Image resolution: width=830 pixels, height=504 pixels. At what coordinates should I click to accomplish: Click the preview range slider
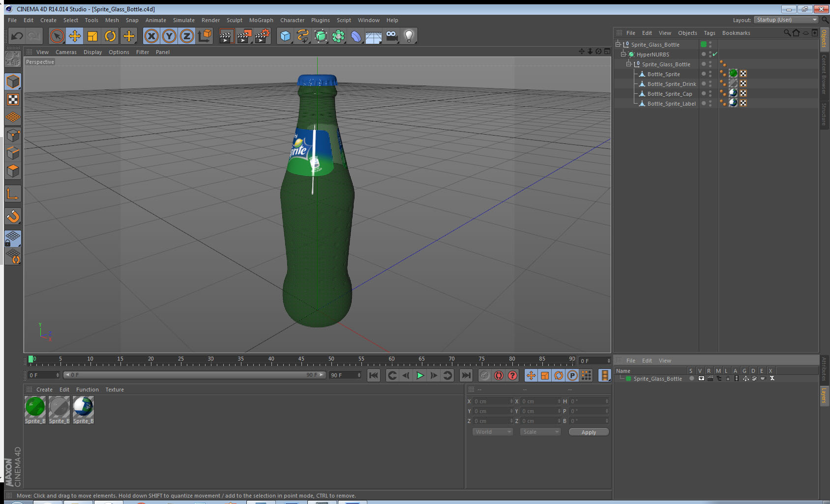pos(194,375)
